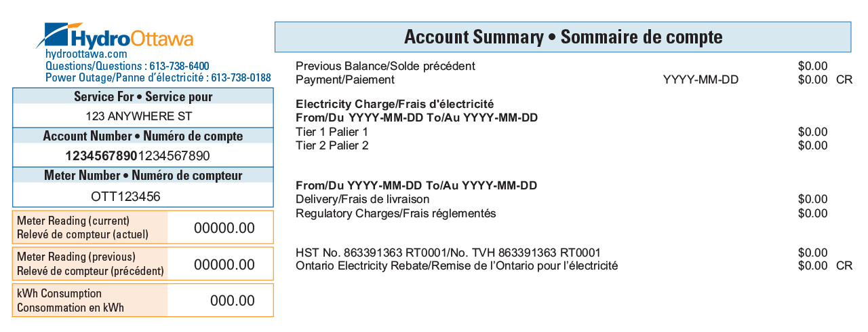Select meter number OTT123456
Viewport: 868px width, 332px height.
click(x=125, y=196)
